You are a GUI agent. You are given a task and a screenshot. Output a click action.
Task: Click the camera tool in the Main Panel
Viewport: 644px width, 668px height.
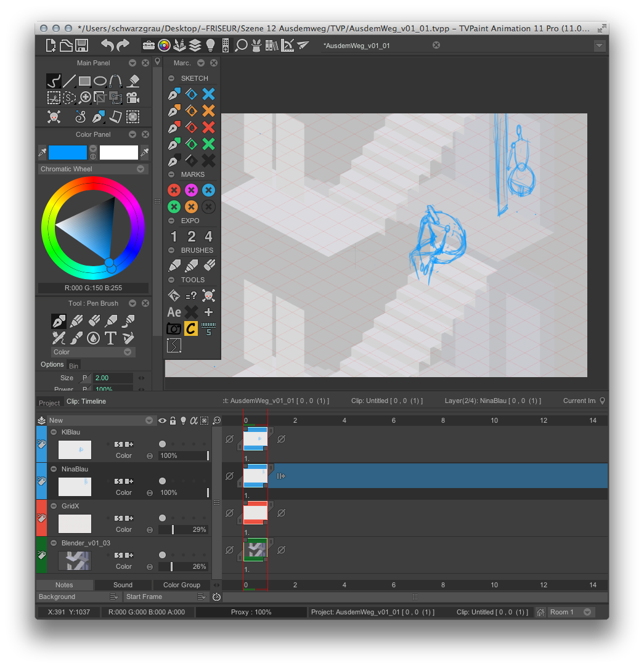point(133,98)
